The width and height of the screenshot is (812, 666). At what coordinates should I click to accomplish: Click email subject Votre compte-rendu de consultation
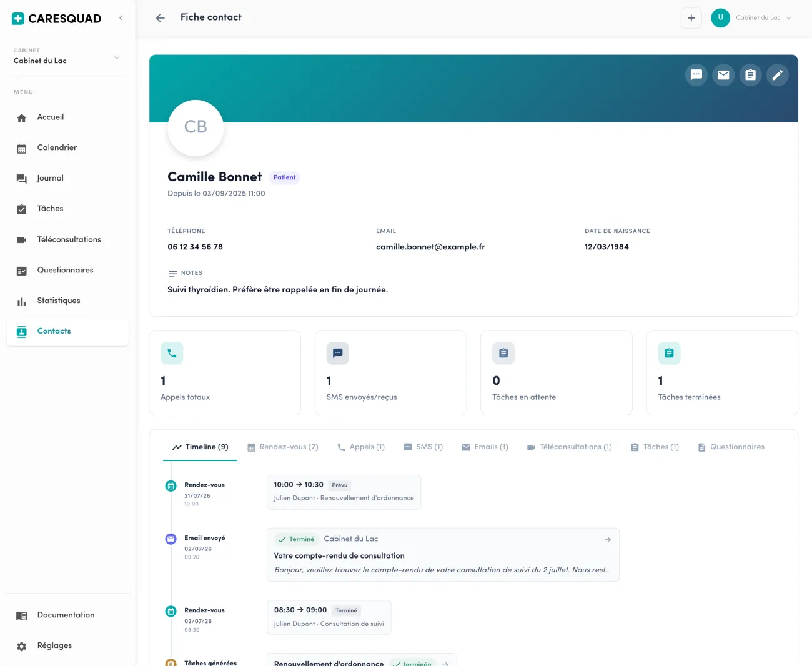[x=339, y=556]
